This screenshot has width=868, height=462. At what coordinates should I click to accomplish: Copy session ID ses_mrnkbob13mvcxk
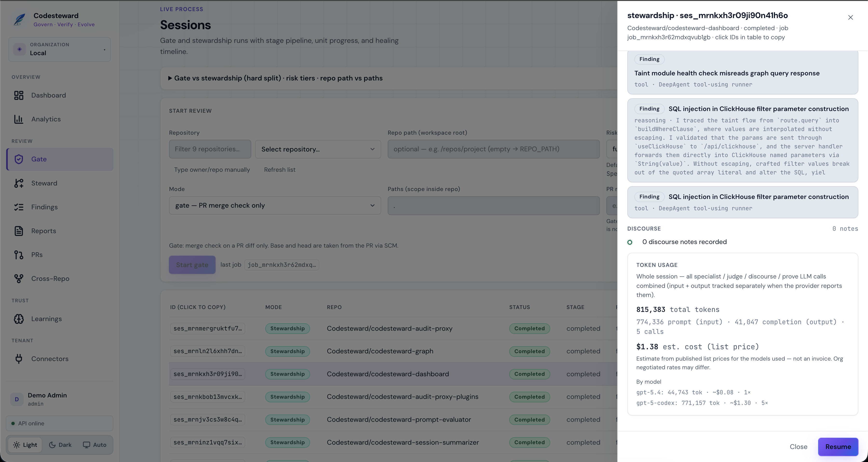pyautogui.click(x=208, y=397)
